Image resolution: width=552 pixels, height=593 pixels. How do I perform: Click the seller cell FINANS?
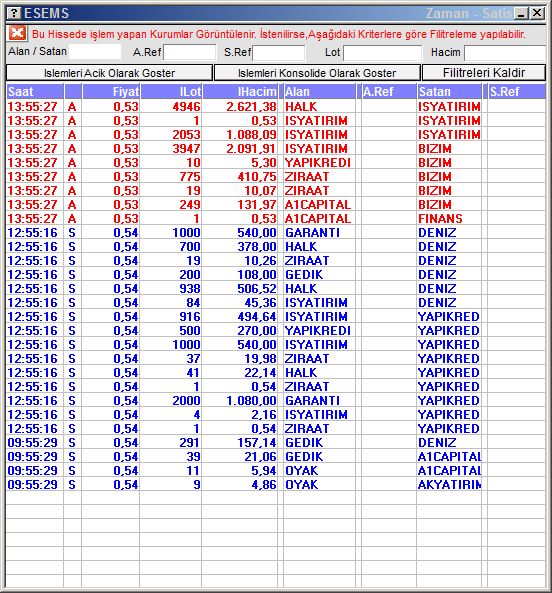point(440,219)
